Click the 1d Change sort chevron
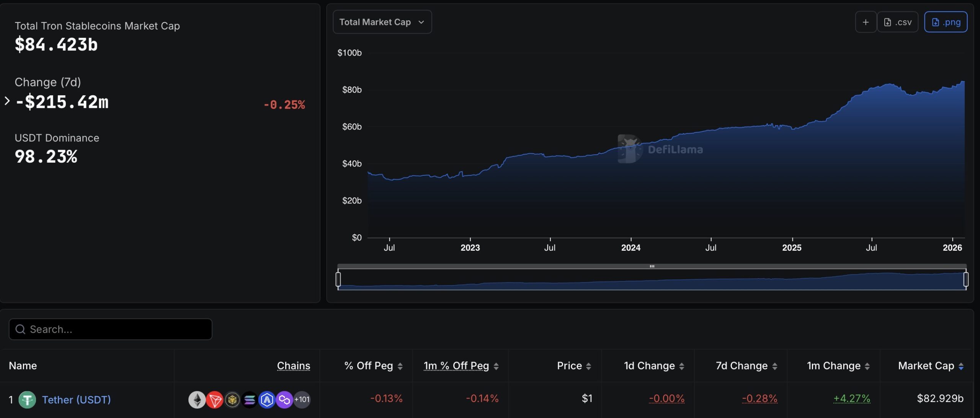 tap(681, 366)
